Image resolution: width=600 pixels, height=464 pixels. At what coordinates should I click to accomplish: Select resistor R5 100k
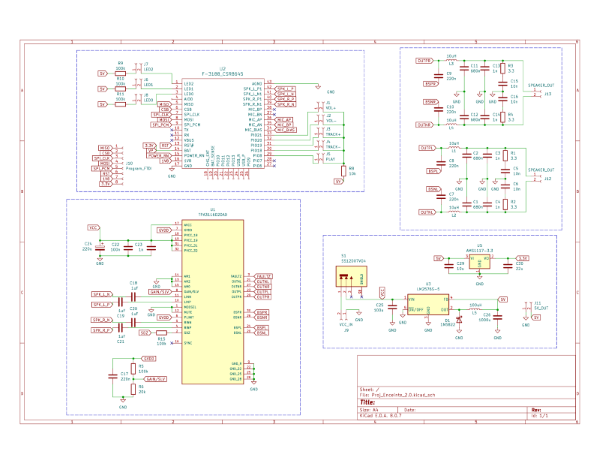(x=133, y=369)
